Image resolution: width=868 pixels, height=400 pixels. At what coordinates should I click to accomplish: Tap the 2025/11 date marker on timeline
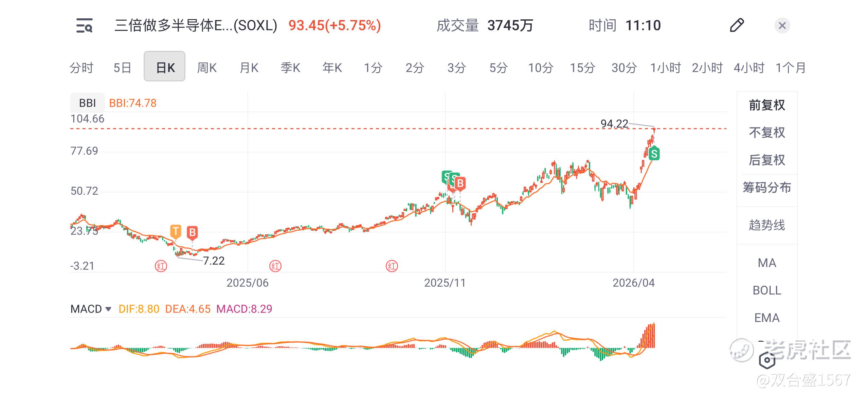tap(445, 283)
